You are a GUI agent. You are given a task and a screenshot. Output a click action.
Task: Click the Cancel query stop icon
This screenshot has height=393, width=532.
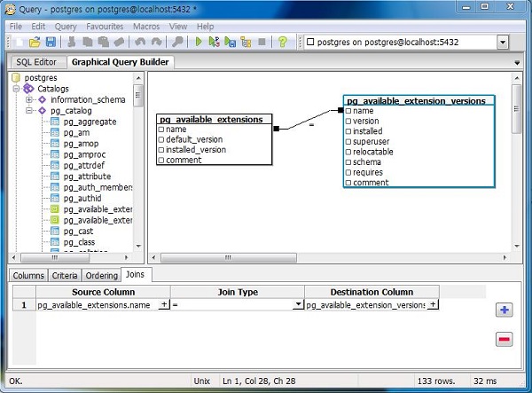tap(262, 42)
